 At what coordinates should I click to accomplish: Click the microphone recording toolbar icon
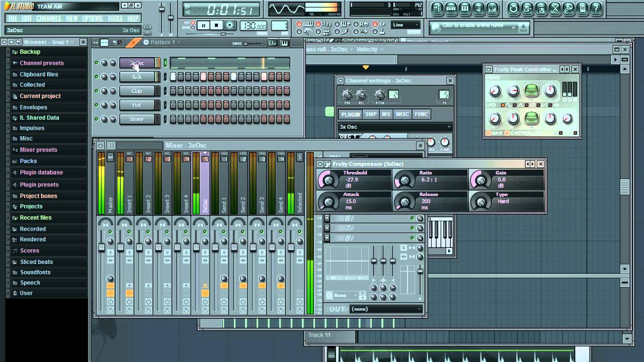tap(569, 8)
